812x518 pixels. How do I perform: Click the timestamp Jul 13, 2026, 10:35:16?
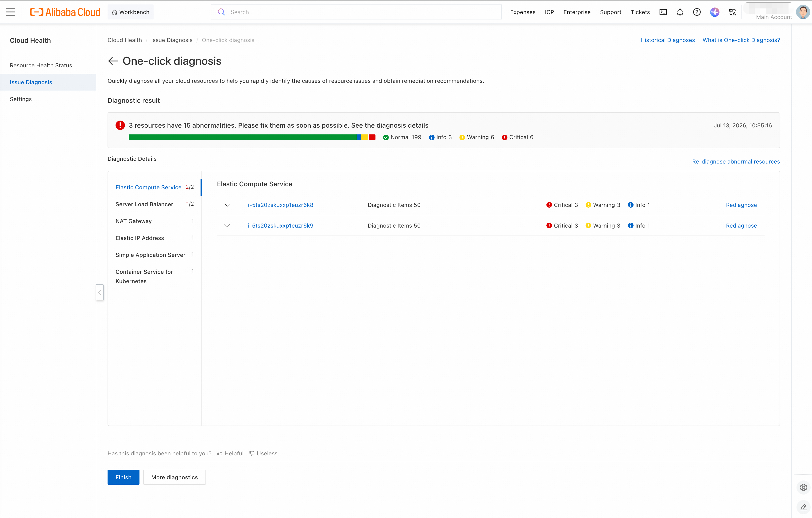[742, 125]
